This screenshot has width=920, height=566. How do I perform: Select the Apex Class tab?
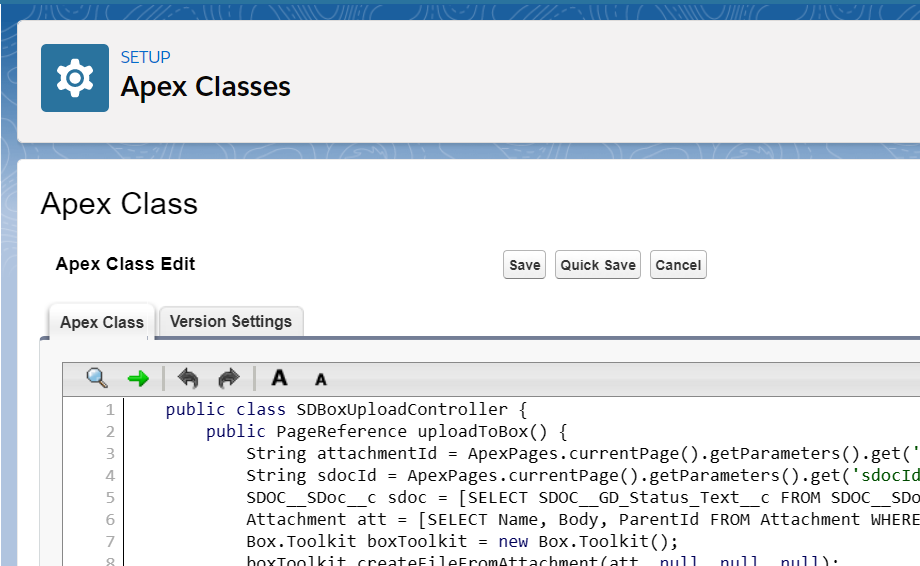click(102, 322)
